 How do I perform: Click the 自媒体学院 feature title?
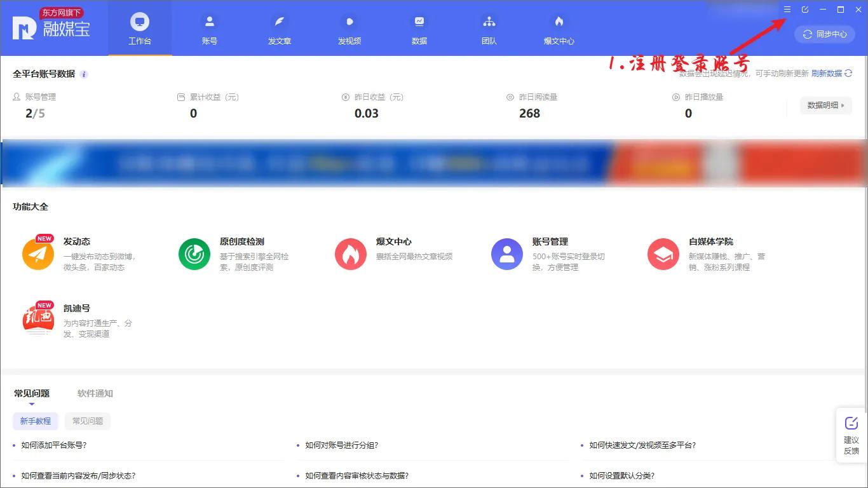[711, 241]
